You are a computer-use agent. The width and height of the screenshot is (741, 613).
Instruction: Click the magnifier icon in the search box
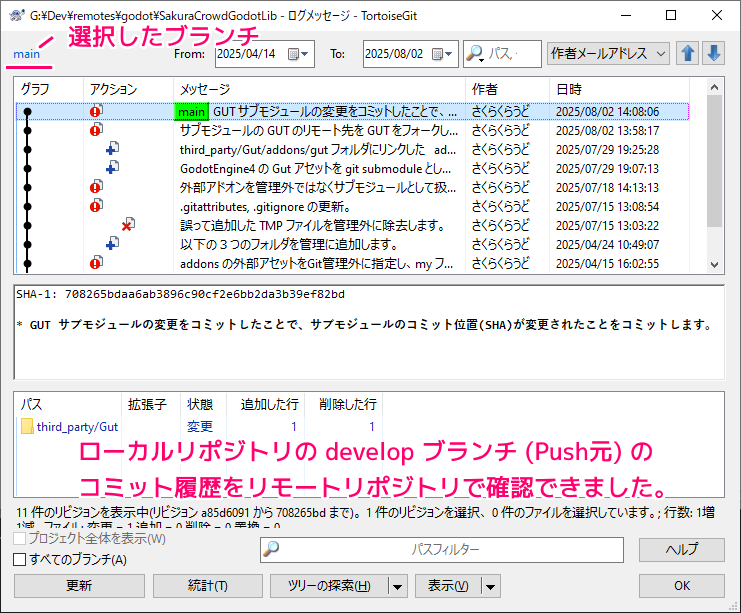(x=474, y=54)
